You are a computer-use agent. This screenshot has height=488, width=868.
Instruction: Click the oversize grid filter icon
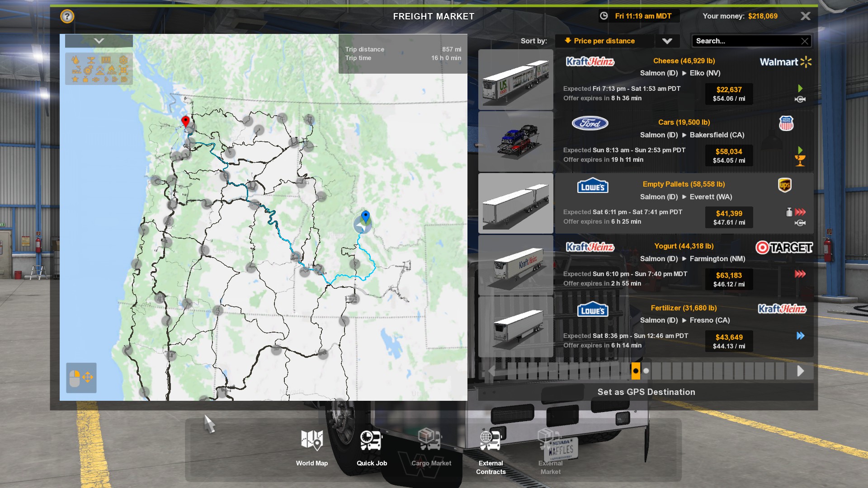tap(123, 70)
